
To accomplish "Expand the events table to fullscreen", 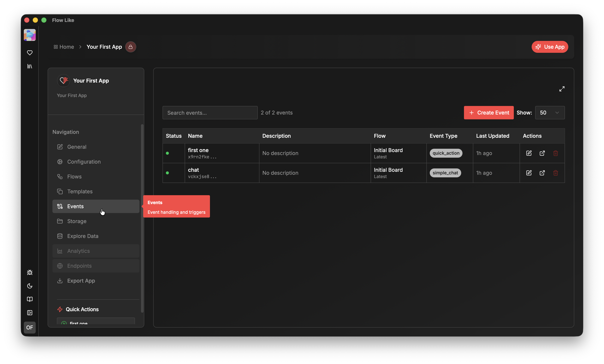I will point(562,89).
